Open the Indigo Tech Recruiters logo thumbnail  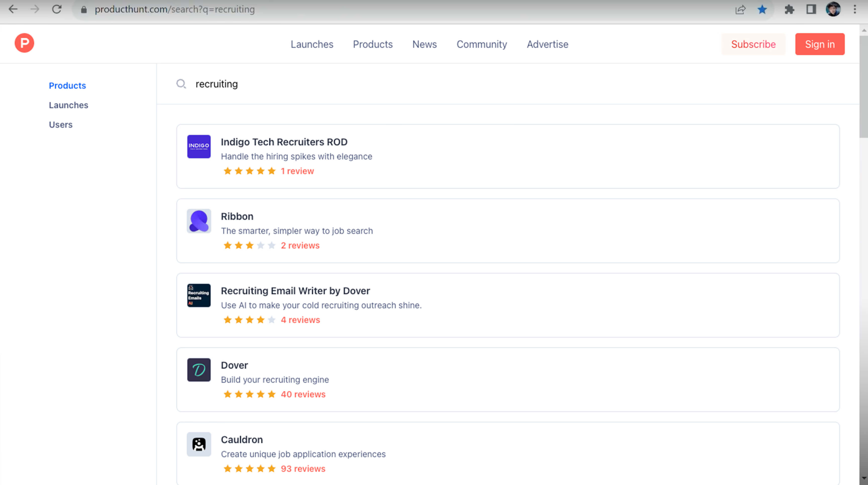click(x=199, y=147)
